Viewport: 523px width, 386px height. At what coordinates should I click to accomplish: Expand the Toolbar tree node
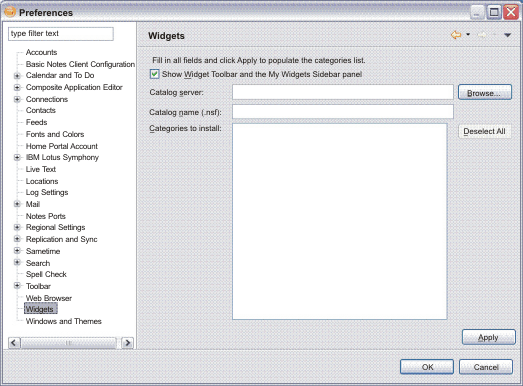[17, 286]
